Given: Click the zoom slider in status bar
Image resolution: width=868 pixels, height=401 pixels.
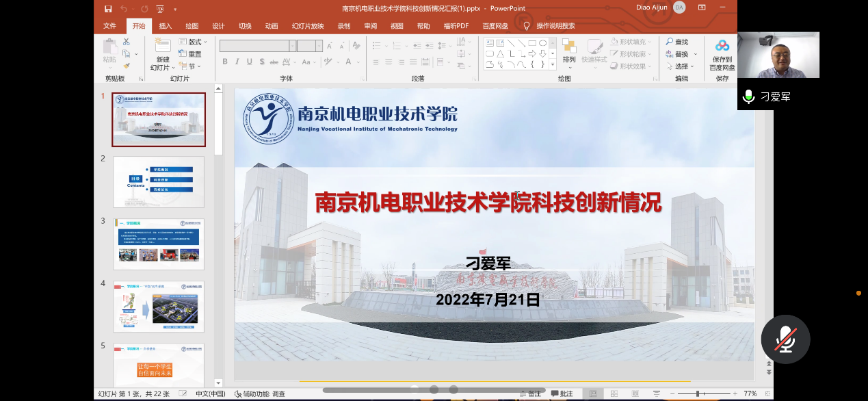Looking at the screenshot, I should tap(699, 394).
